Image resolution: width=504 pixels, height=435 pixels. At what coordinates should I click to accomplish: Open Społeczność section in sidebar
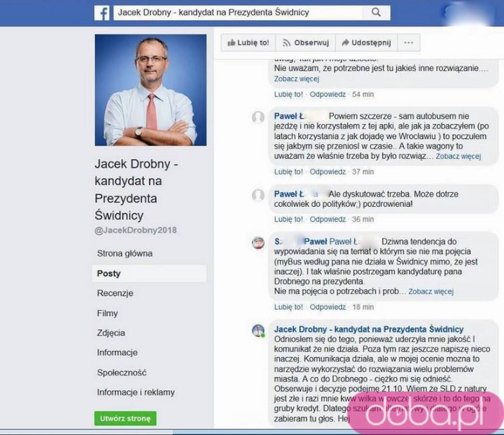pos(121,373)
